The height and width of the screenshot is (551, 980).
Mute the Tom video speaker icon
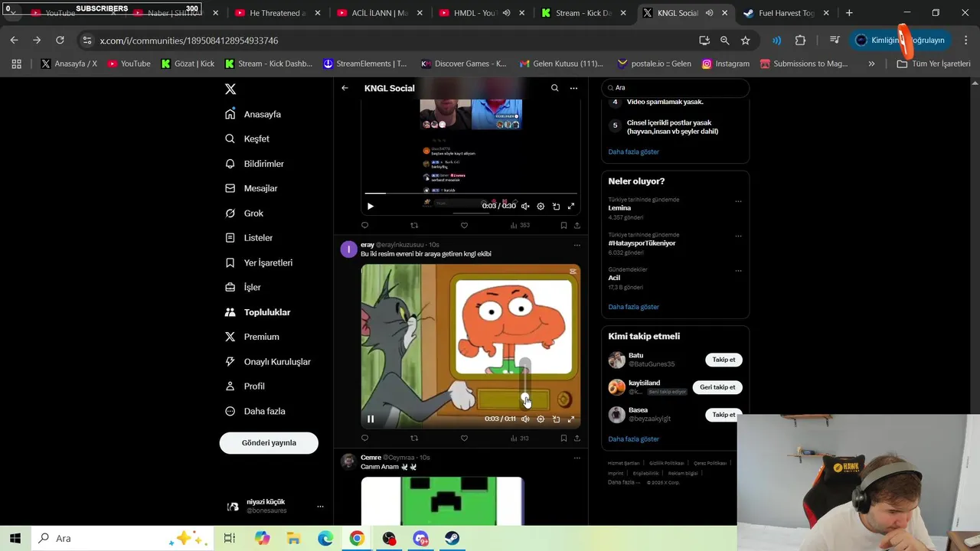(525, 419)
